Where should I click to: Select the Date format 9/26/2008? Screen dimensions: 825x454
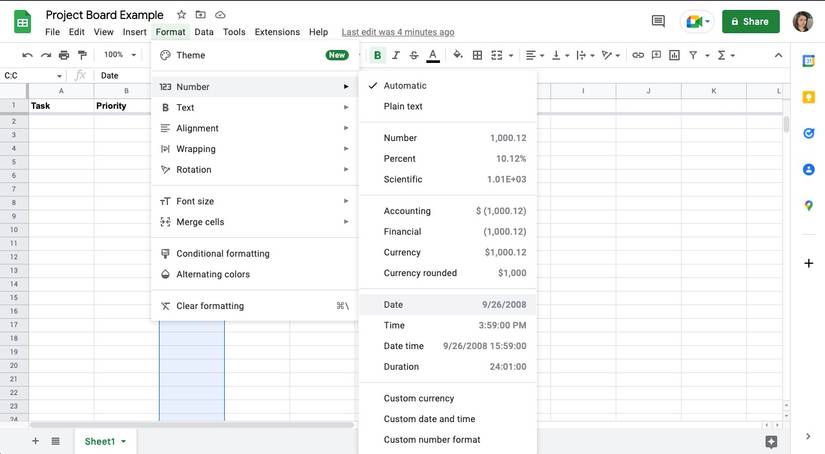click(x=448, y=305)
